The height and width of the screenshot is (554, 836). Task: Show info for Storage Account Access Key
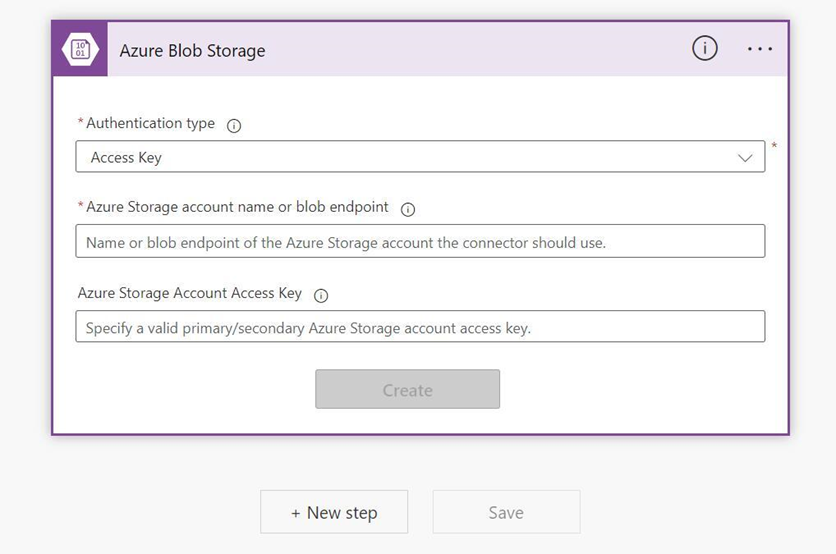[320, 295]
